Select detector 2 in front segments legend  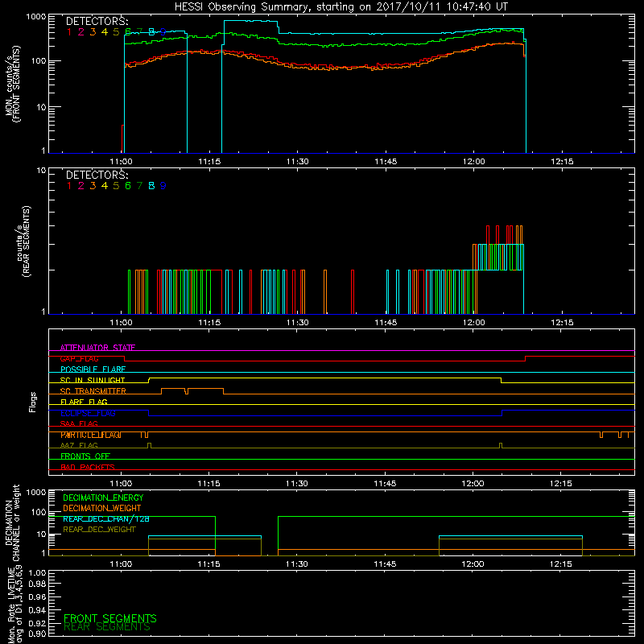[81, 32]
